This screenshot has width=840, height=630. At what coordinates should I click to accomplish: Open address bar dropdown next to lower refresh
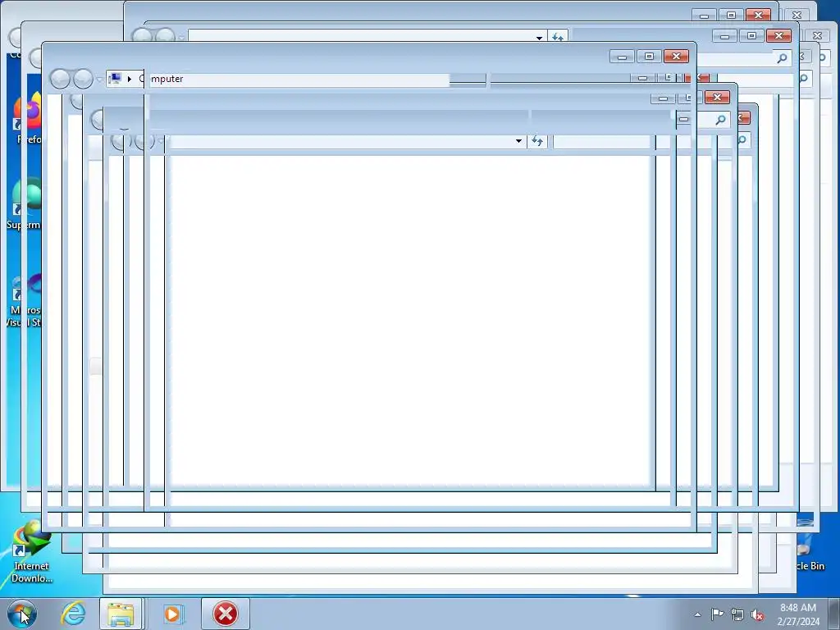(x=518, y=141)
